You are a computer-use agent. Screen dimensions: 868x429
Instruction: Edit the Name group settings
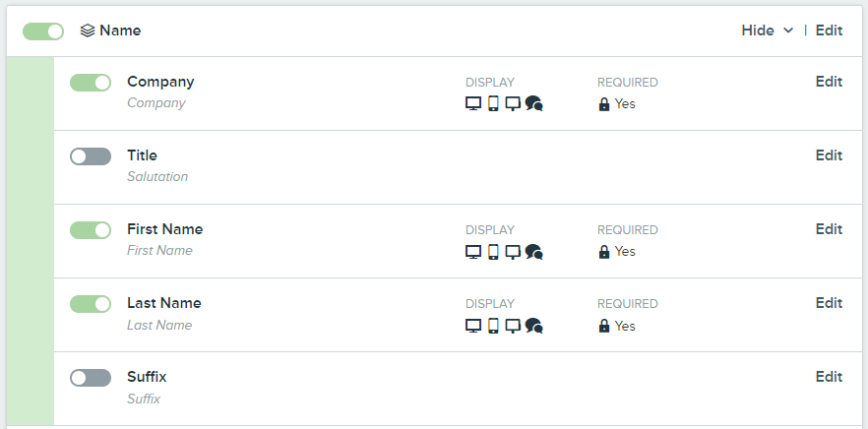830,31
